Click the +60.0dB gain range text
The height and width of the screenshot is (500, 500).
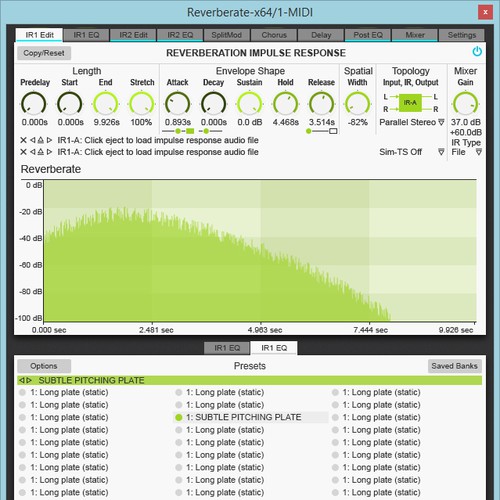[466, 133]
